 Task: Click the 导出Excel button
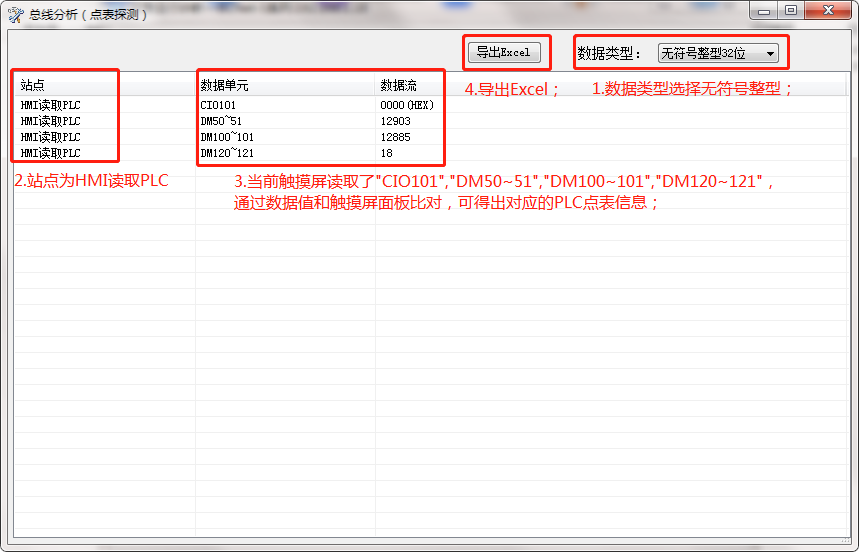(503, 53)
